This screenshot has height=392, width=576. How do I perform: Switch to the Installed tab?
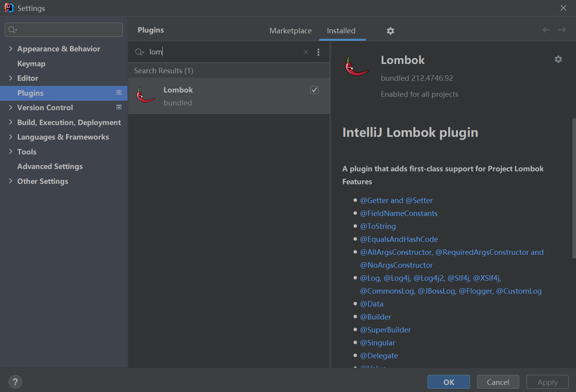[x=341, y=31]
